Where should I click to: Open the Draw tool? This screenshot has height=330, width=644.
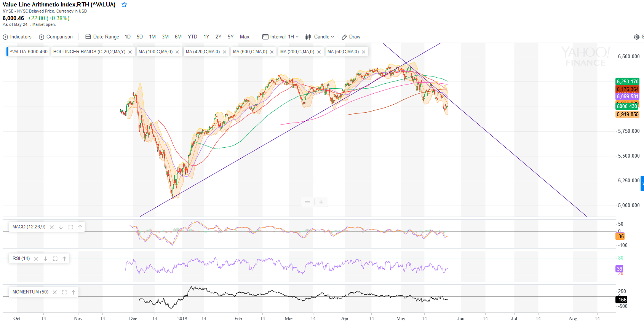(351, 37)
